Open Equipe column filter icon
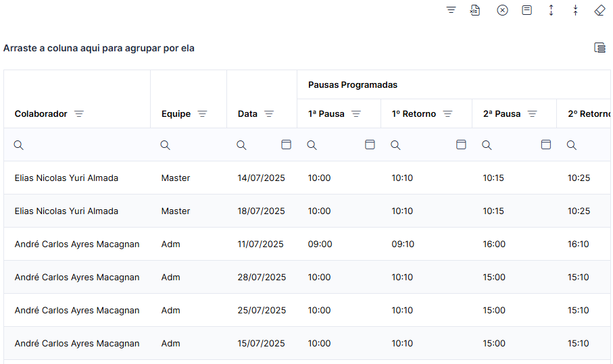613x364 pixels. coord(202,113)
